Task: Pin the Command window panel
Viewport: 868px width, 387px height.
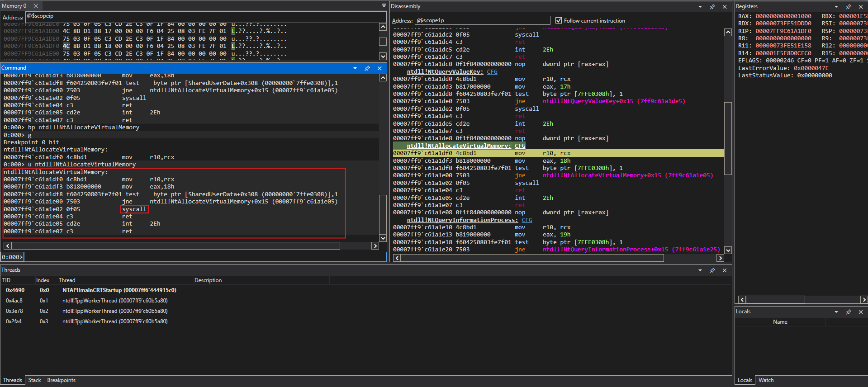Action: tap(367, 68)
